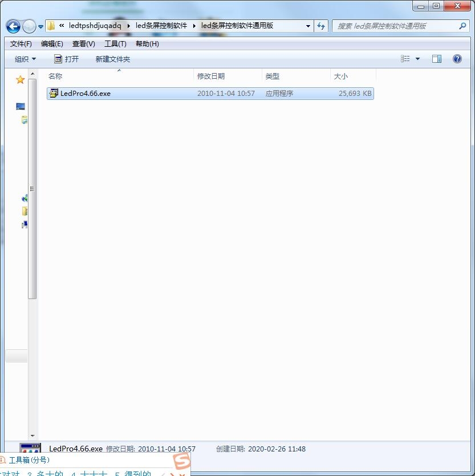This screenshot has width=475, height=476.
Task: Sort by 修改日期 column header
Action: [x=211, y=76]
